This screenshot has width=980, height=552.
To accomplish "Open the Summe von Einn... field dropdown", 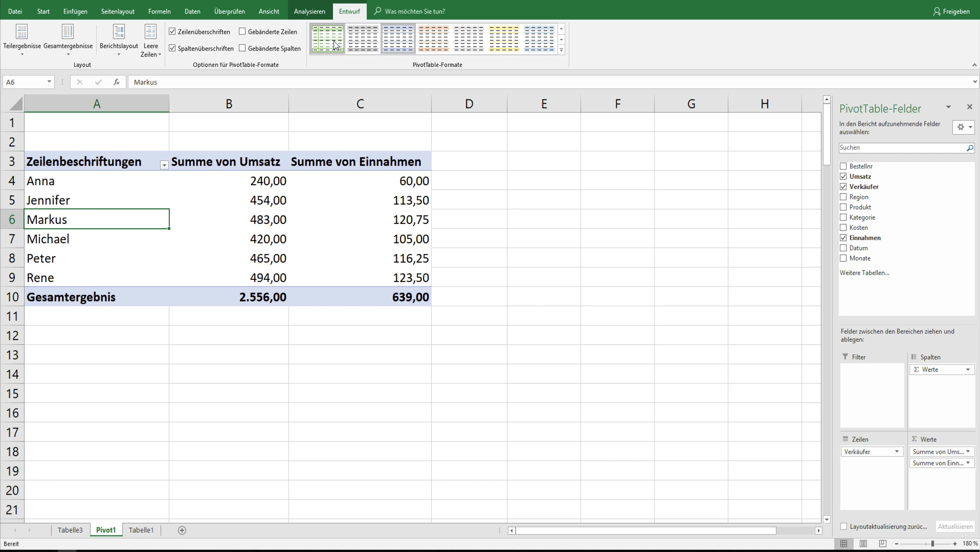I will [968, 463].
